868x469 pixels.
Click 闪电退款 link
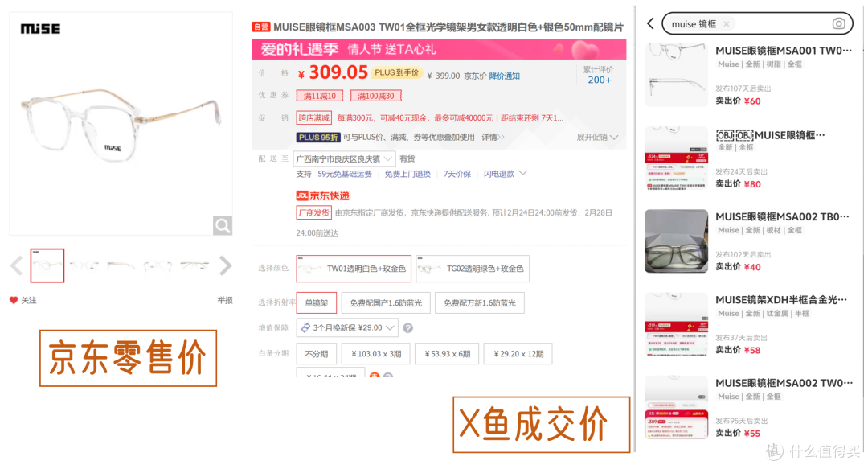[x=499, y=174]
